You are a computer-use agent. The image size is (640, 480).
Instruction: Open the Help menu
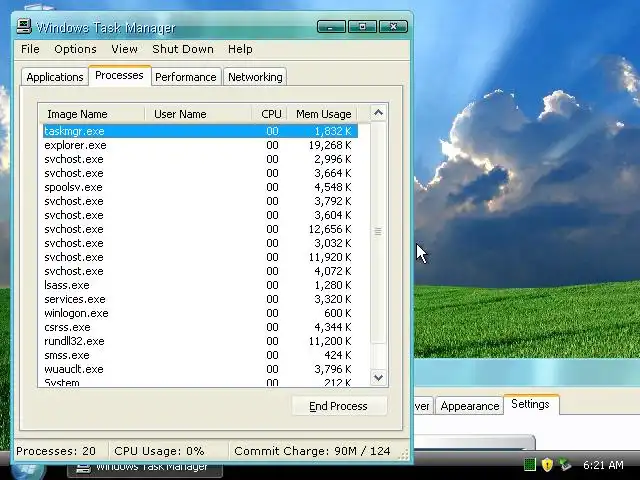pyautogui.click(x=240, y=49)
